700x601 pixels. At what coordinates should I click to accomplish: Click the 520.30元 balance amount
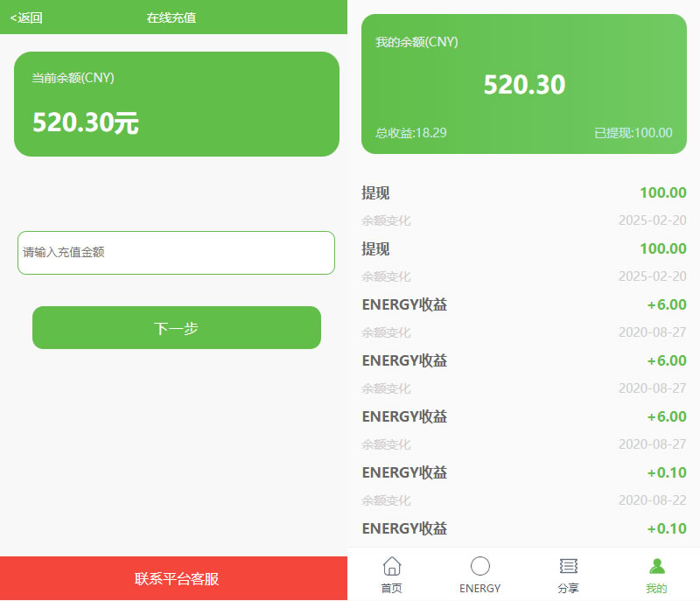click(86, 122)
